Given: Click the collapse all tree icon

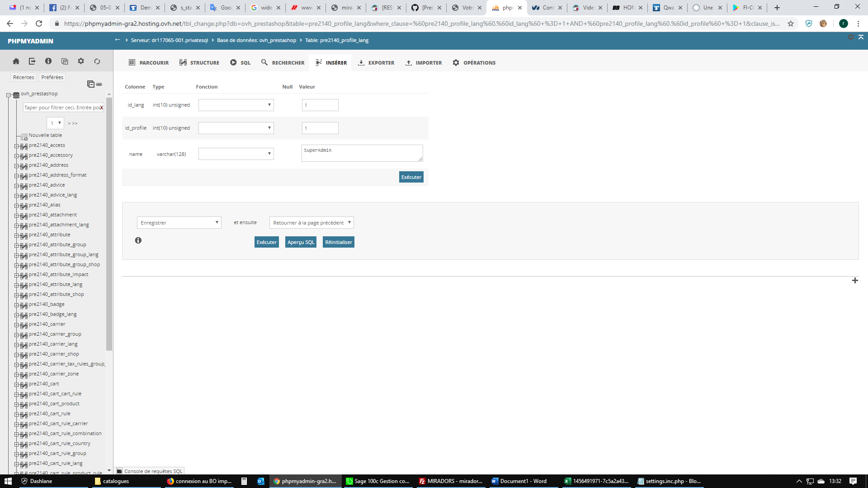Looking at the screenshot, I should (x=90, y=84).
